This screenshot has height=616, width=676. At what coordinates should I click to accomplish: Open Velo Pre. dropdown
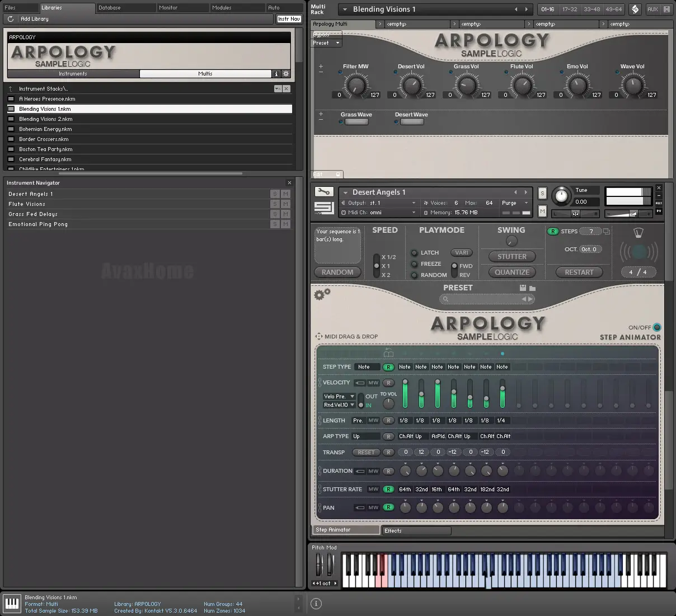(339, 397)
